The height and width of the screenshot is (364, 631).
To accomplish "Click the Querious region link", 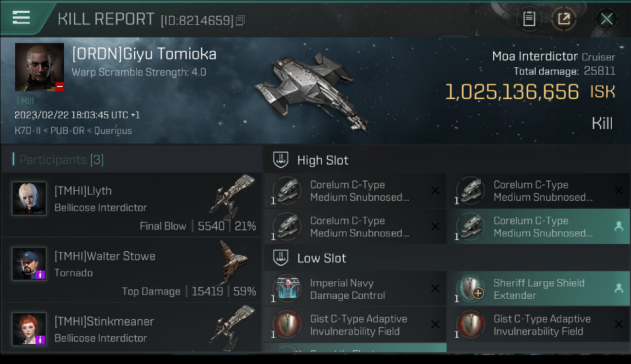I will [113, 131].
